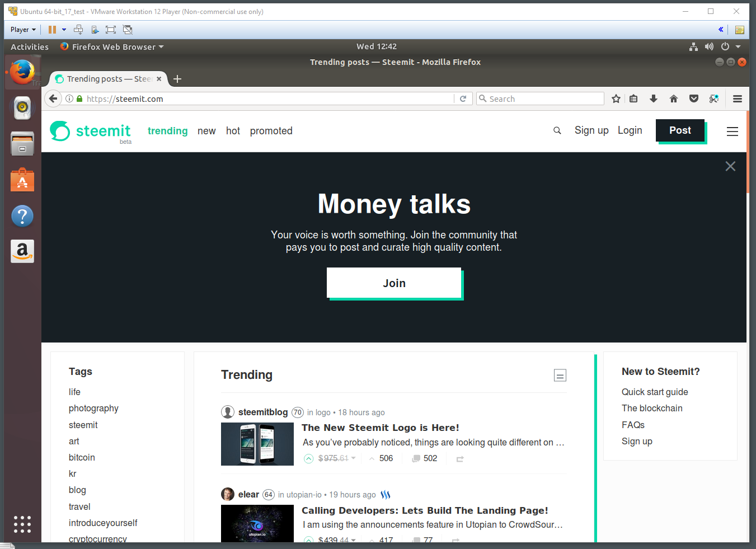Open steemitblog author avatar
This screenshot has width=756, height=549.
(x=228, y=412)
